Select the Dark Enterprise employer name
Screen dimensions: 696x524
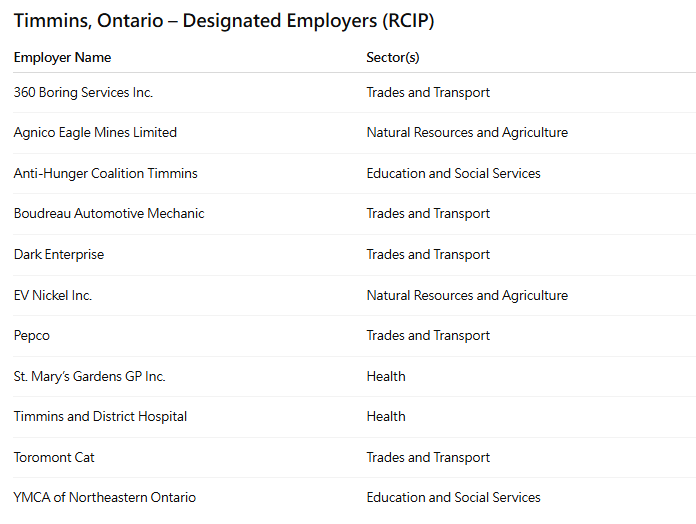click(x=59, y=254)
